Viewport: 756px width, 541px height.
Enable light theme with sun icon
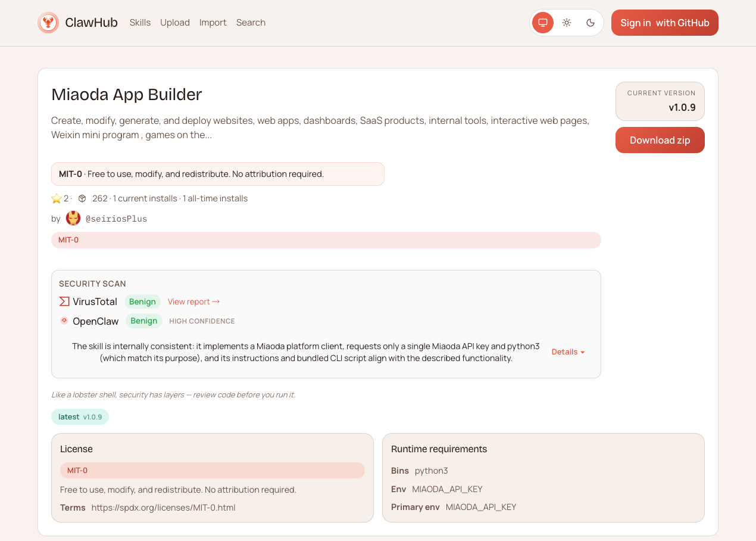567,23
